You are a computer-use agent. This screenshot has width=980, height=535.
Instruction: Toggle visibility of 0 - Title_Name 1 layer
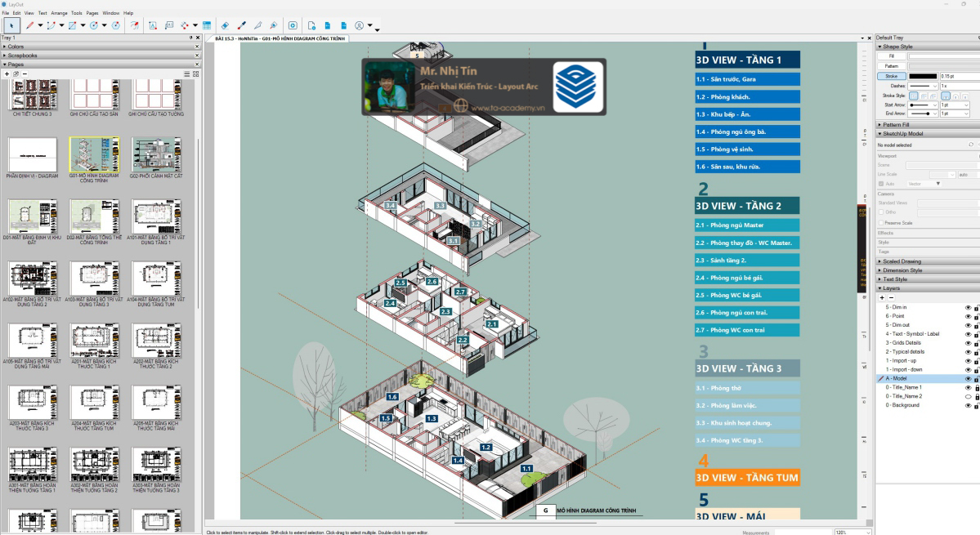coord(968,388)
